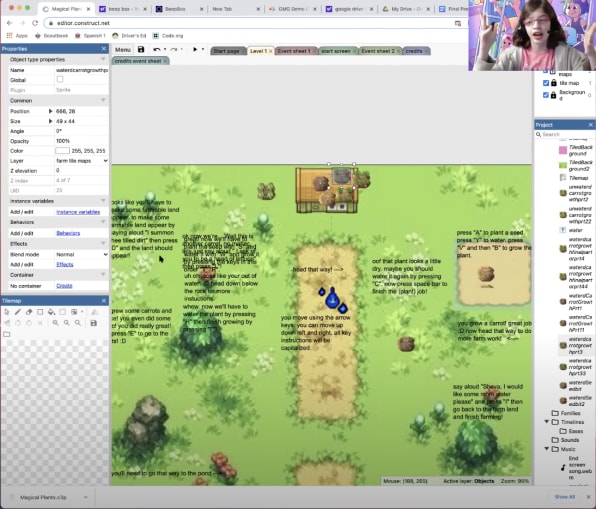Click the Color swatch in Properties
Screen dimensions: 596x509
(x=62, y=151)
